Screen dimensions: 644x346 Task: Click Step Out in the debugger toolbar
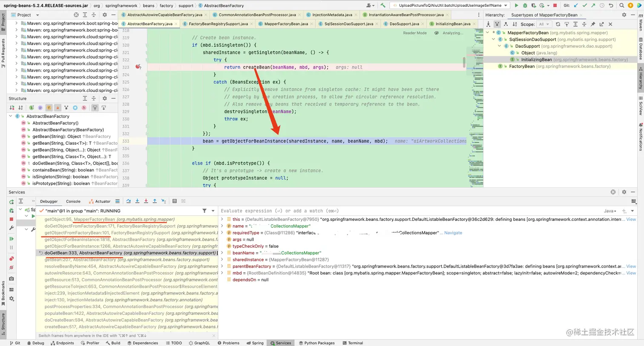tap(155, 201)
